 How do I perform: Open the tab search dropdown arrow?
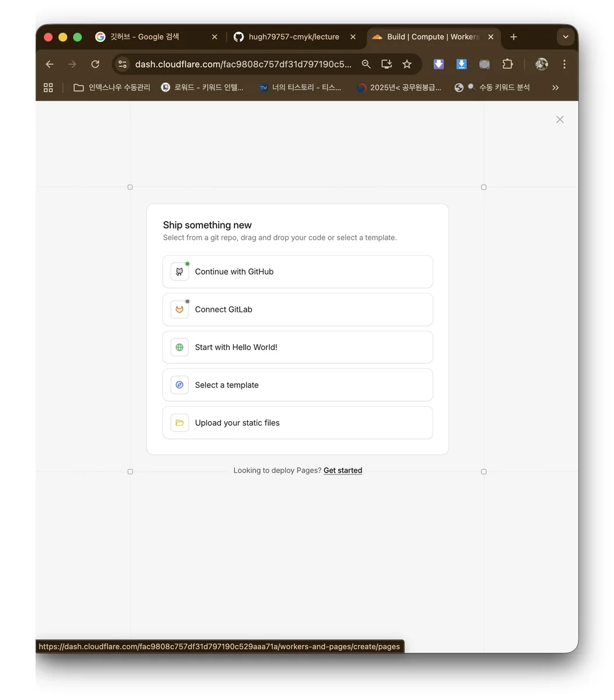click(565, 37)
